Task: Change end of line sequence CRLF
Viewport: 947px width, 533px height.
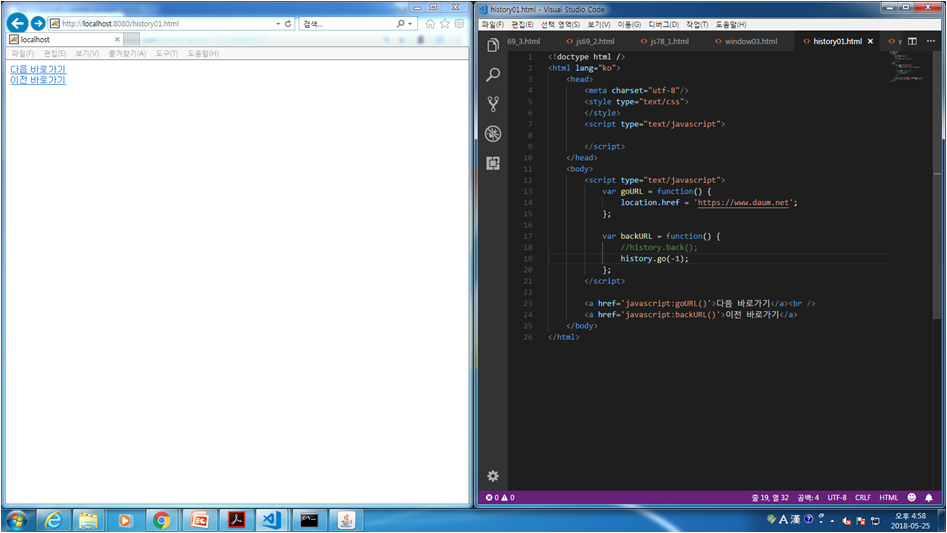Action: tap(862, 497)
